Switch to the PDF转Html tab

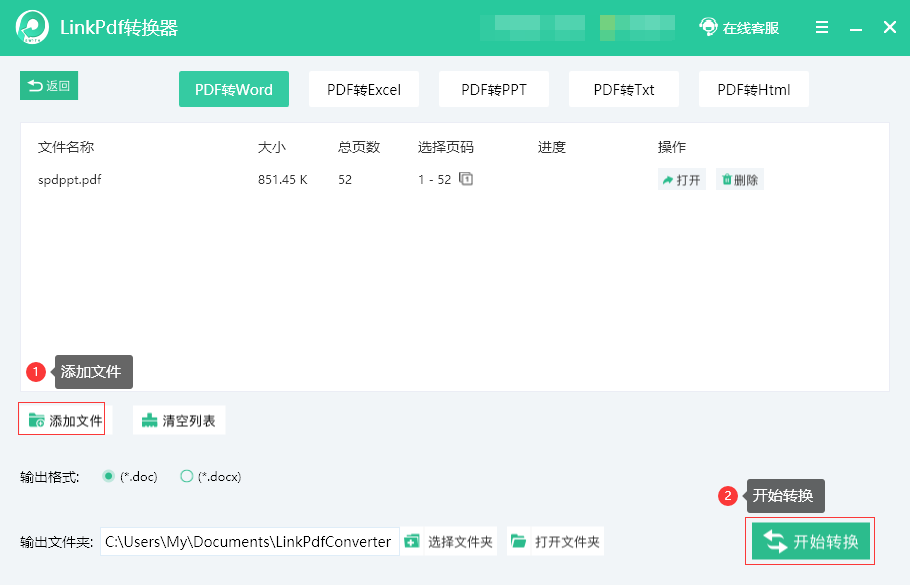[x=754, y=89]
